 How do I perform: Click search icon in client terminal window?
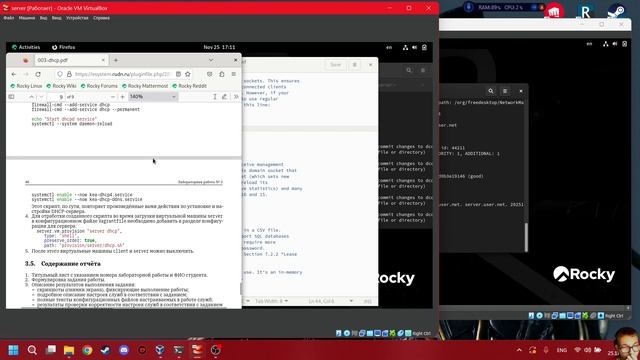(491, 91)
